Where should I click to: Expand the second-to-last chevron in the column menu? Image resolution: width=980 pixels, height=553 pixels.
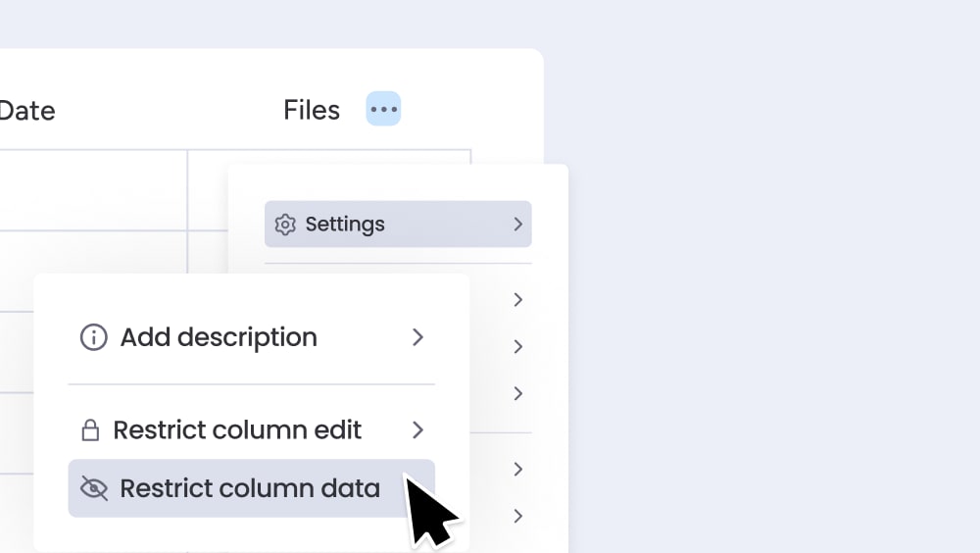click(517, 469)
